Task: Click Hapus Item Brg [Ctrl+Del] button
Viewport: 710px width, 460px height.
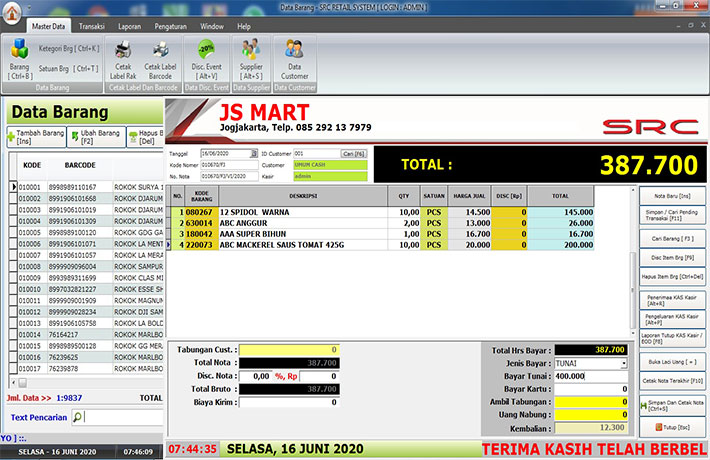Action: 672,276
